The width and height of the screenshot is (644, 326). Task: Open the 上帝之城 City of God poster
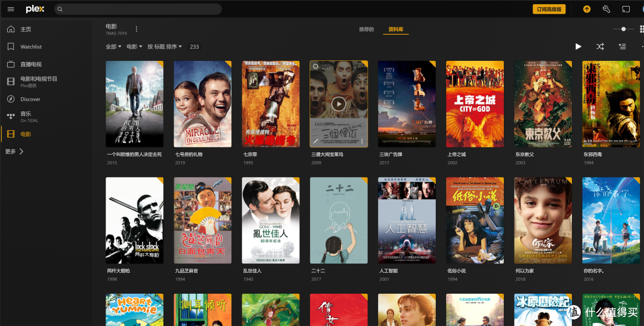coord(475,104)
